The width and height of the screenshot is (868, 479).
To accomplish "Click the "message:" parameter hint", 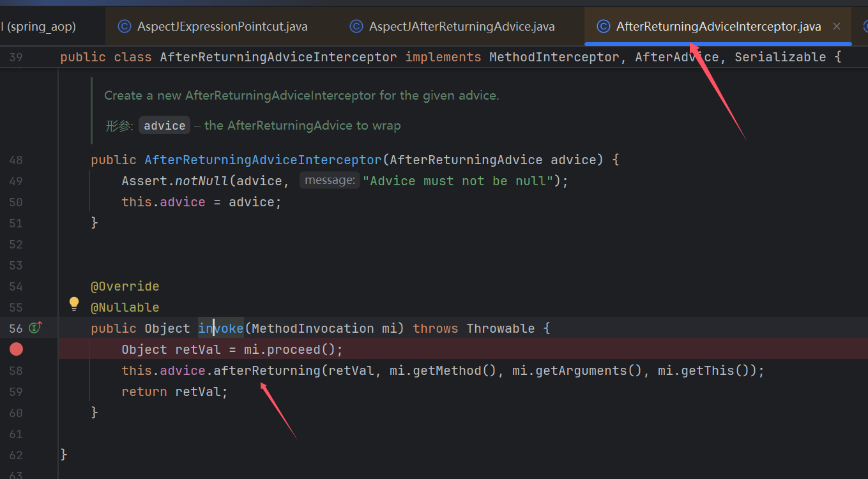I will point(330,181).
